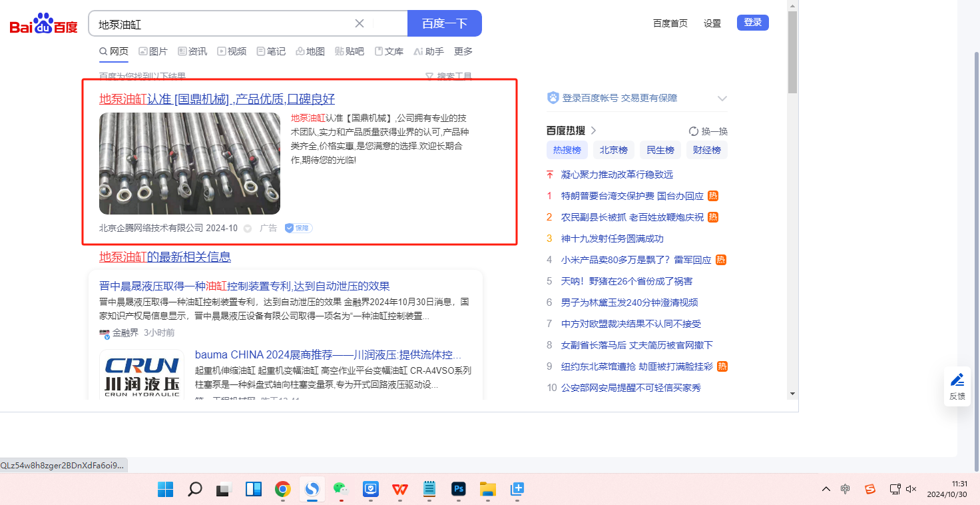The image size is (980, 505).
Task: Click Sogou browser taskbar icon
Action: (312, 489)
